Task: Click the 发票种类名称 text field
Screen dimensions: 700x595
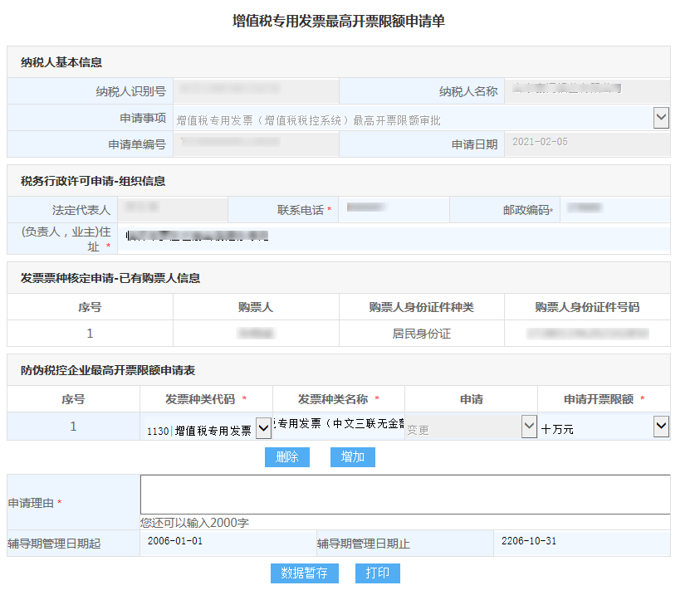Action: pos(339,427)
